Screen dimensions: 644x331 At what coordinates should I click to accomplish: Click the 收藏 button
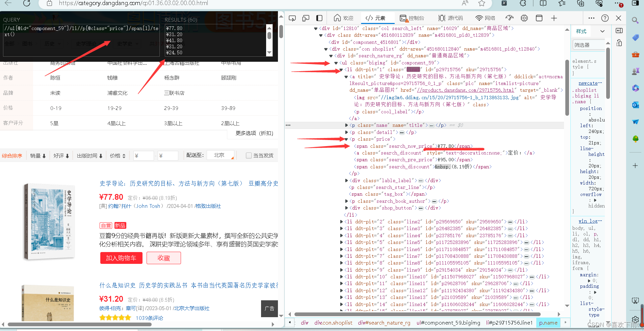(x=164, y=258)
